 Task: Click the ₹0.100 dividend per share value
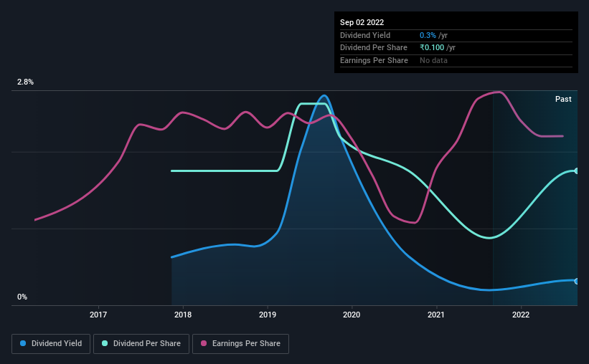432,48
